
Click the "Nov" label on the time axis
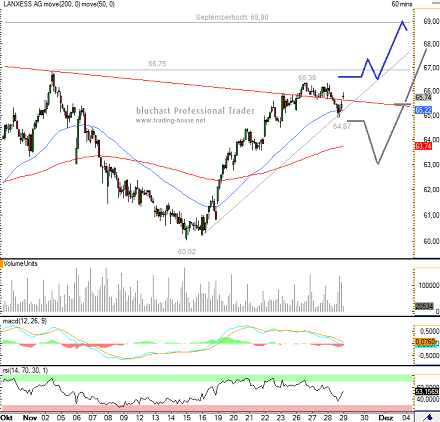point(30,418)
